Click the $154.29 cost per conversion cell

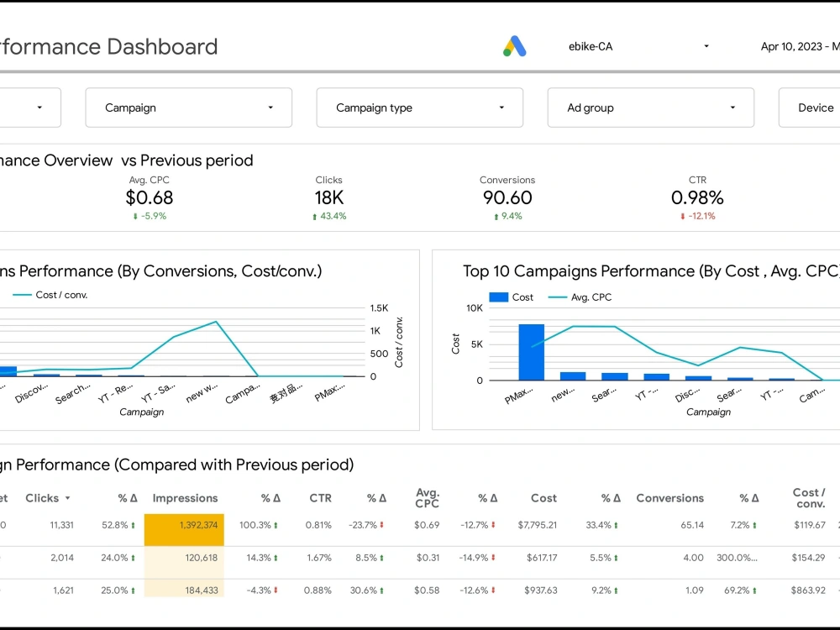(x=808, y=558)
